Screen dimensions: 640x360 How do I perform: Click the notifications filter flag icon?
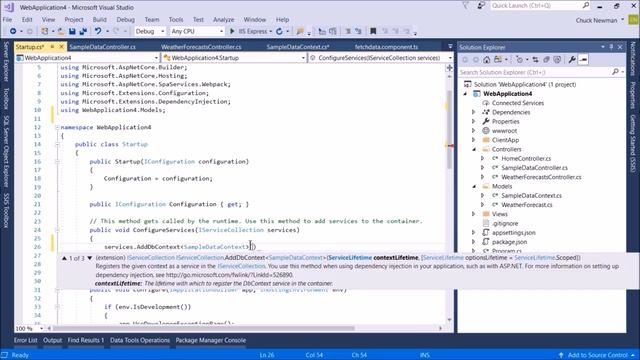click(466, 5)
